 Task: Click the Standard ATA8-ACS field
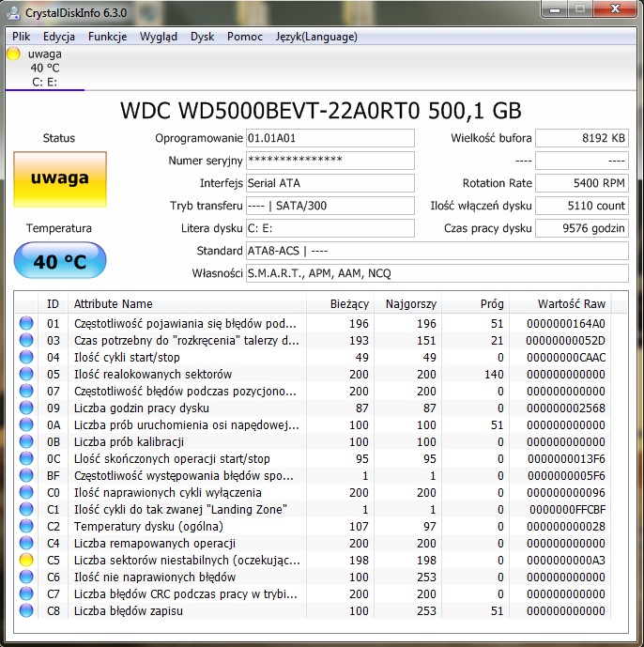point(437,251)
